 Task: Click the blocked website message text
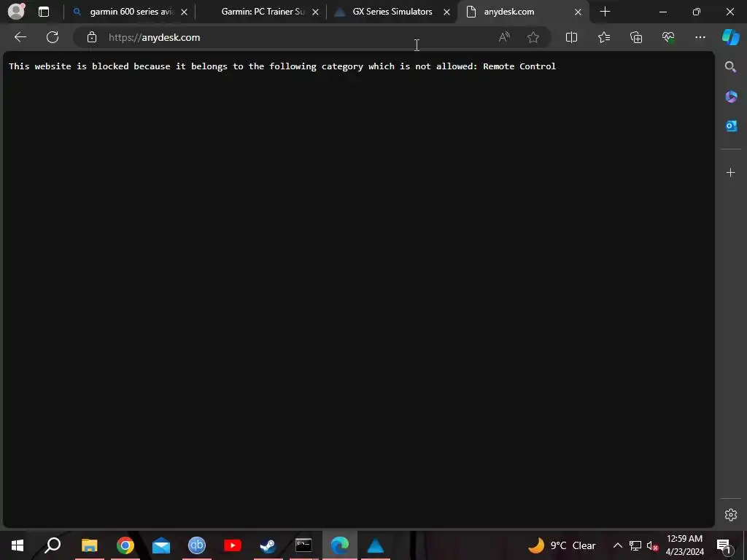pyautogui.click(x=282, y=66)
